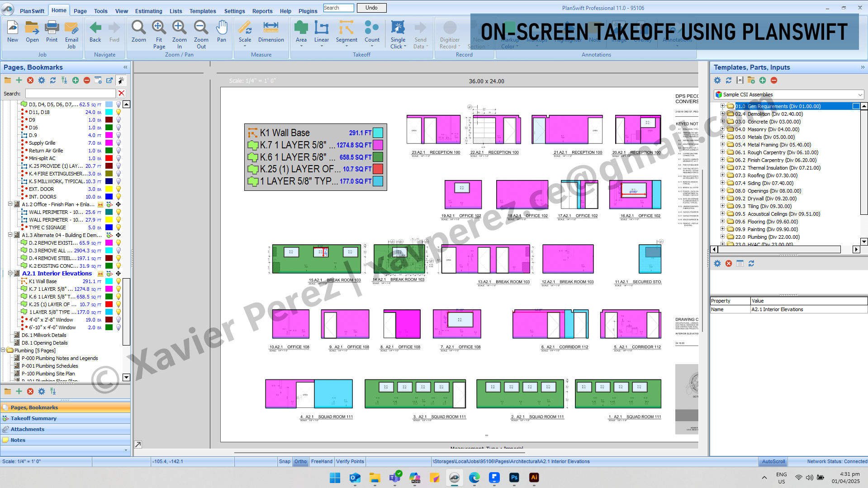Collapse the A1.2 Office Finish Plan node

(x=10, y=204)
